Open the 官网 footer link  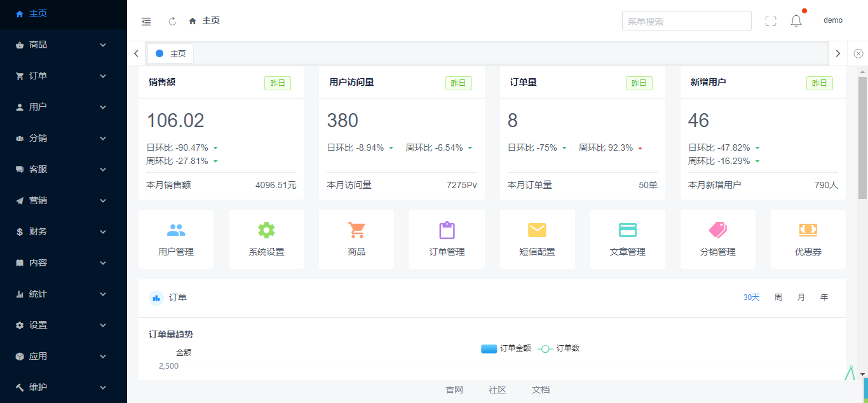click(x=454, y=390)
